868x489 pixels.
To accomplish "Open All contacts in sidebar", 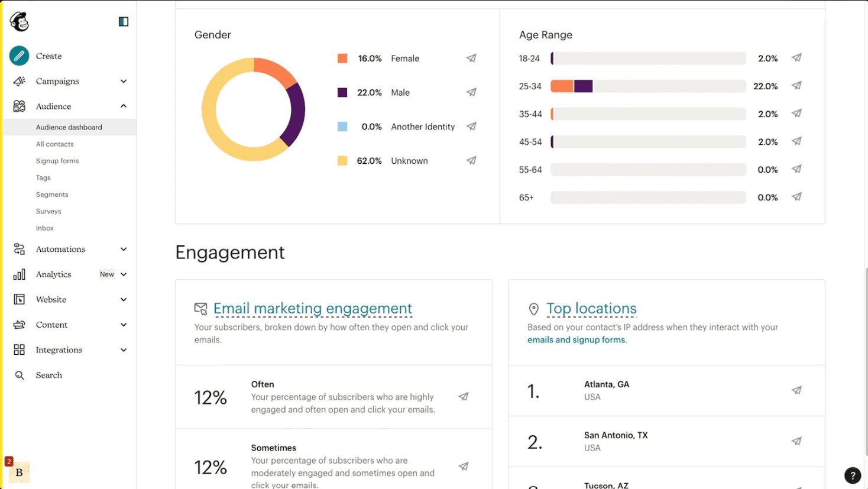I will coord(54,144).
